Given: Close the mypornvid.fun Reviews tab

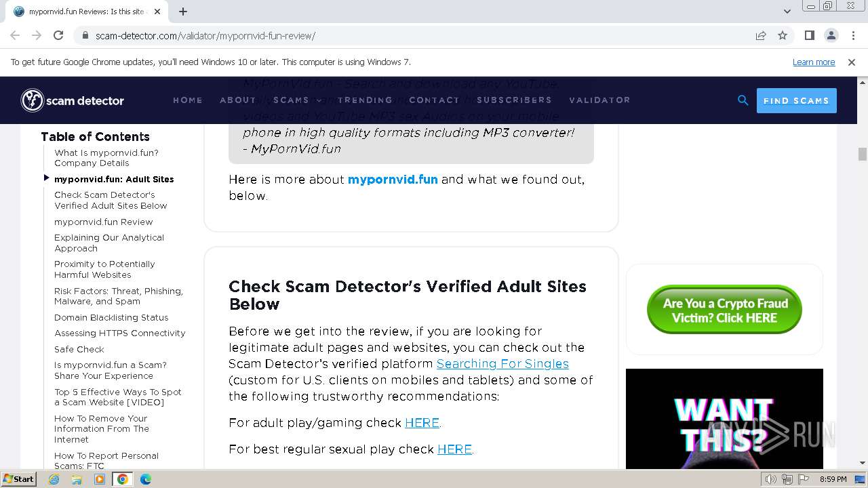Looking at the screenshot, I should click(x=157, y=12).
